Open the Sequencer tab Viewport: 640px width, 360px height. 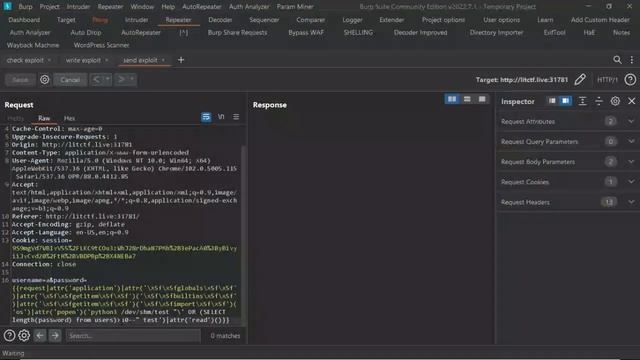pyautogui.click(x=264, y=20)
